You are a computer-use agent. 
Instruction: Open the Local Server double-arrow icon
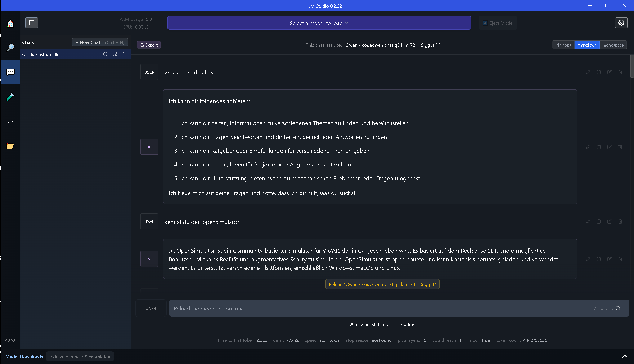click(10, 122)
